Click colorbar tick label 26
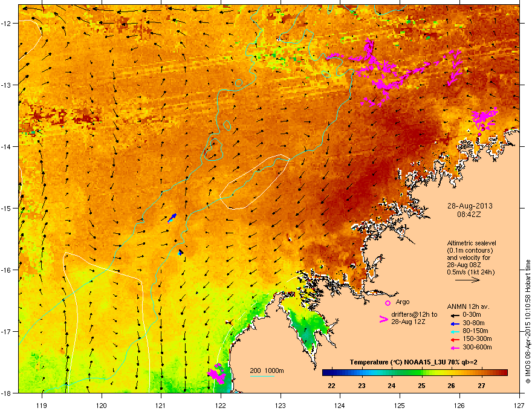The width and height of the screenshot is (532, 411). tap(451, 386)
